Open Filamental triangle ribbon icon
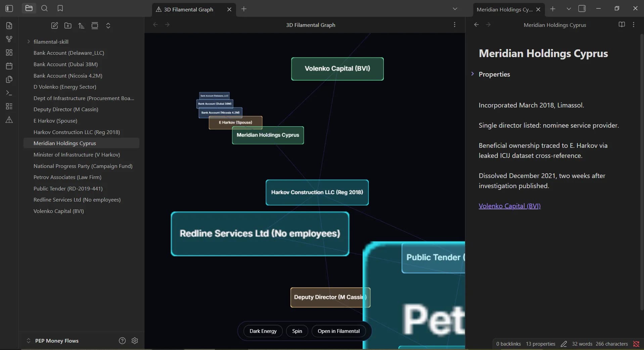The width and height of the screenshot is (644, 350). coord(9,120)
